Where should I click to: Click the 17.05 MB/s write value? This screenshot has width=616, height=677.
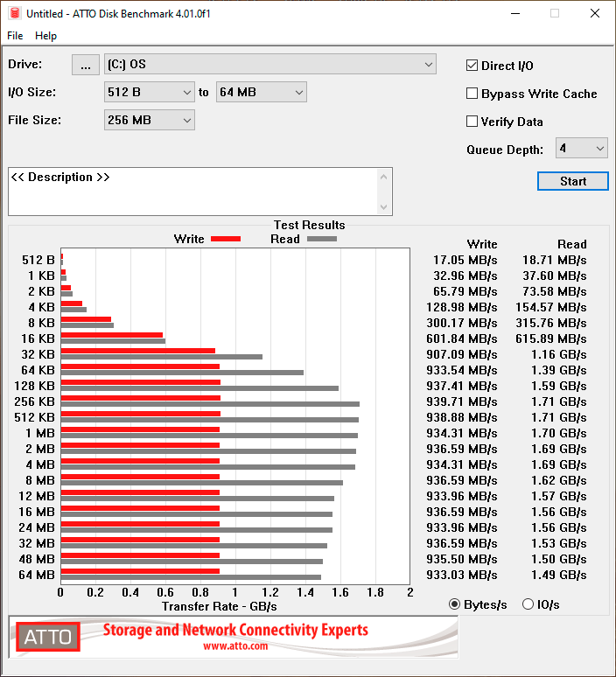click(x=465, y=261)
